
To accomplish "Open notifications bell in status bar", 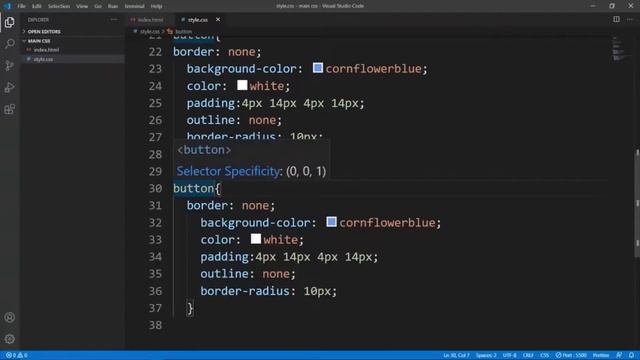I will click(631, 355).
